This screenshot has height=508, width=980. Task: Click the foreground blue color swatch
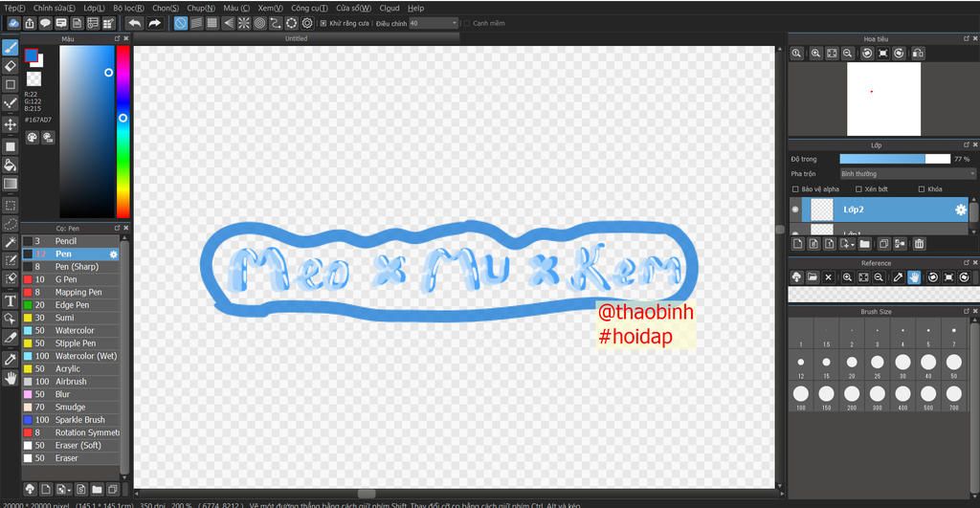tap(31, 55)
